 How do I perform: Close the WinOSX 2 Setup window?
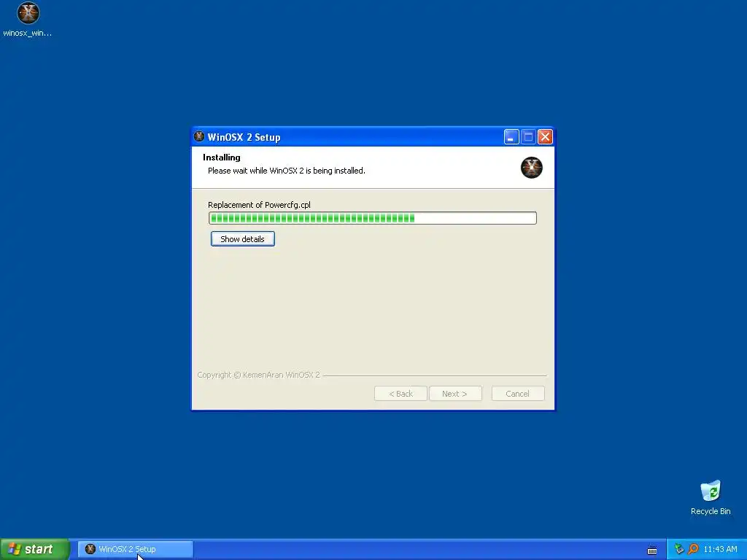click(545, 137)
